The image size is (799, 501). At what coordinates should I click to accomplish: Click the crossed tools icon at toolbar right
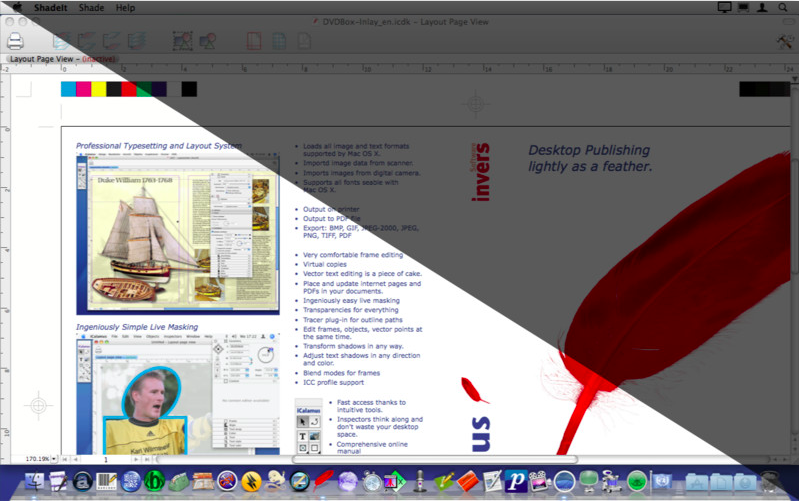784,41
